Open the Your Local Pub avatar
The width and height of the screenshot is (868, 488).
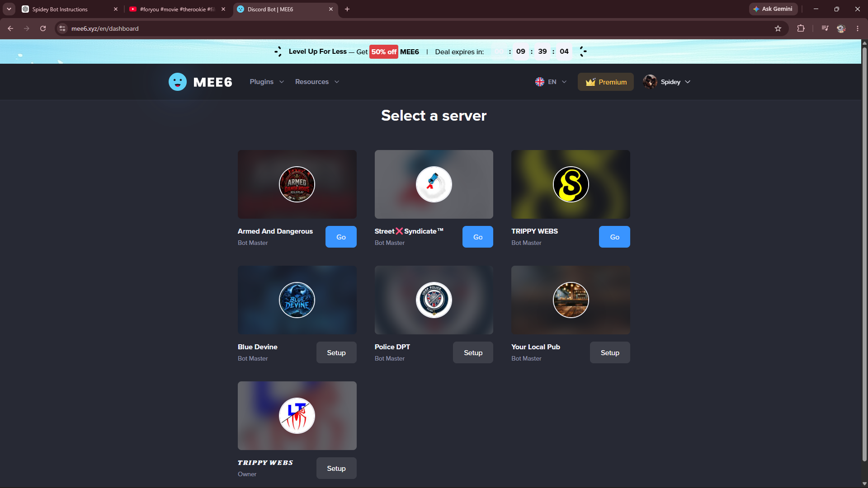click(571, 300)
